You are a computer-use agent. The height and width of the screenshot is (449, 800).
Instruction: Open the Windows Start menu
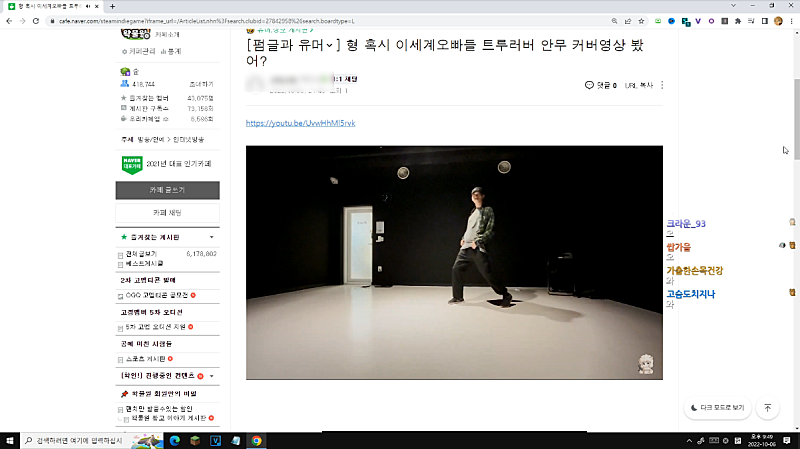click(10, 440)
